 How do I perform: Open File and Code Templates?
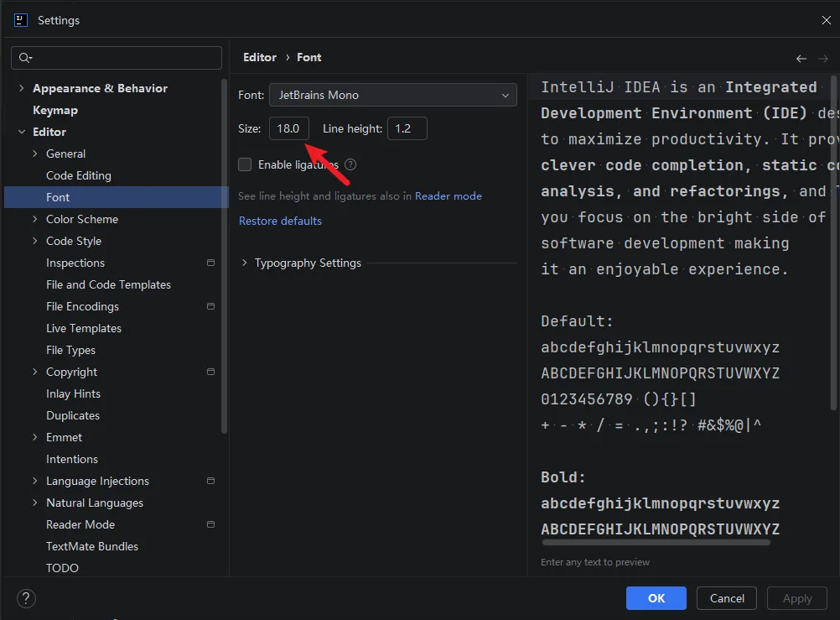tap(108, 284)
